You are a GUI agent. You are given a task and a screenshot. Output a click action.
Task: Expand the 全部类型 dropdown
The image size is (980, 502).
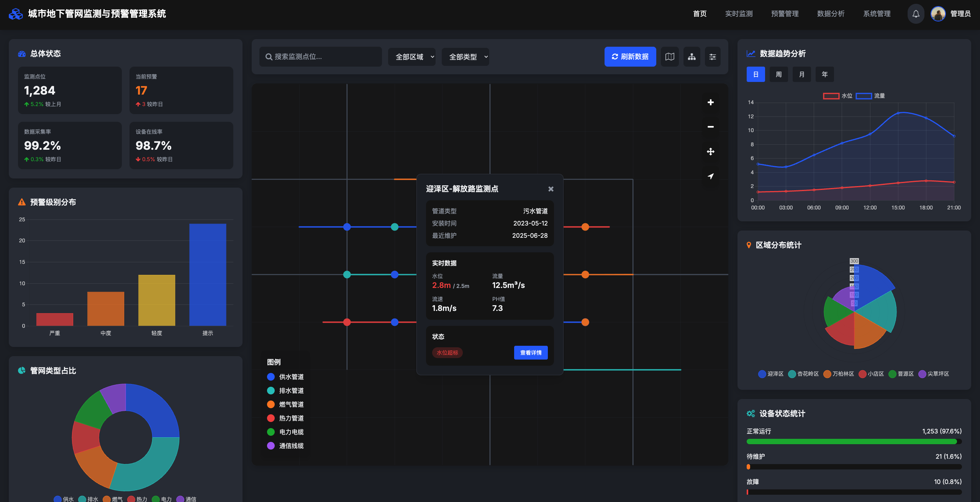tap(465, 57)
